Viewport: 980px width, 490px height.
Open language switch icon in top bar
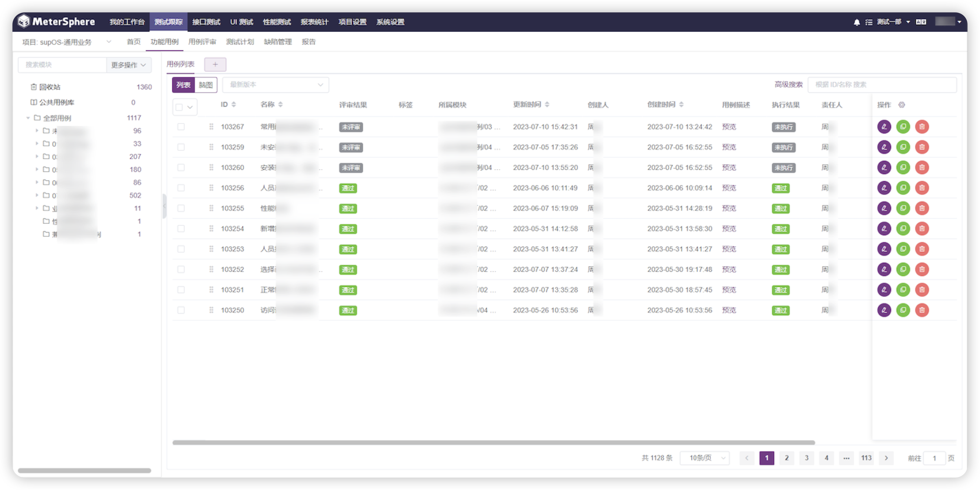921,22
